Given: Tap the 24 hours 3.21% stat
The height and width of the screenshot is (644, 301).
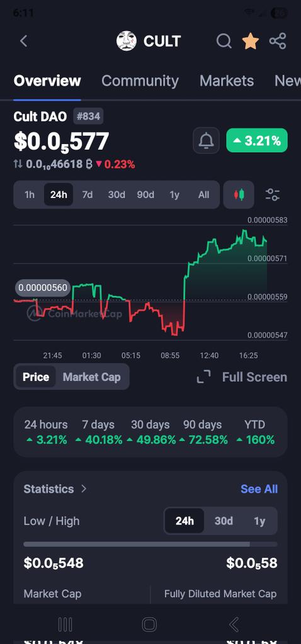Looking at the screenshot, I should 46,432.
